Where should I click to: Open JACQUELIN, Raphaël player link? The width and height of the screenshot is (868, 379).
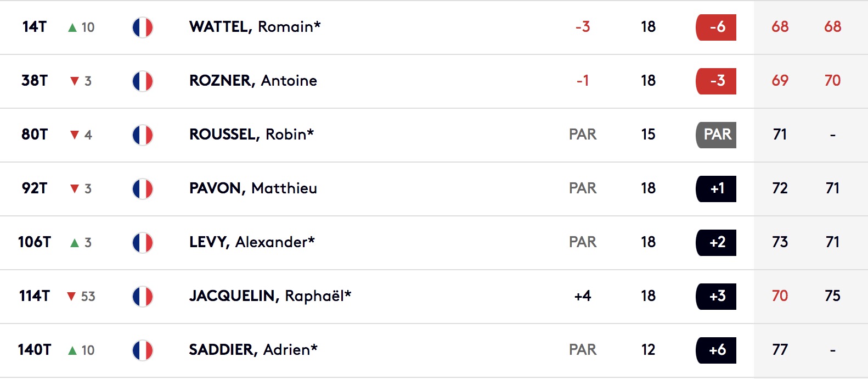coord(270,296)
